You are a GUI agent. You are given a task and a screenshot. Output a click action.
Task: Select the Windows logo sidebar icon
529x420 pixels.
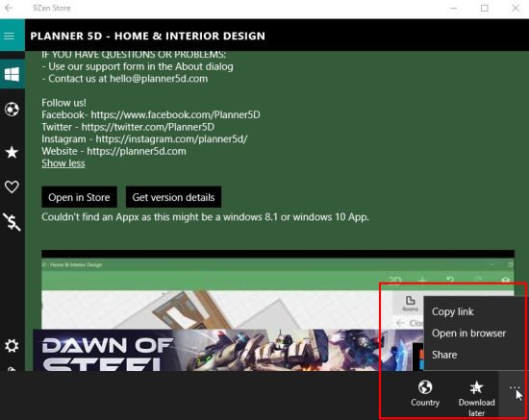click(12, 74)
